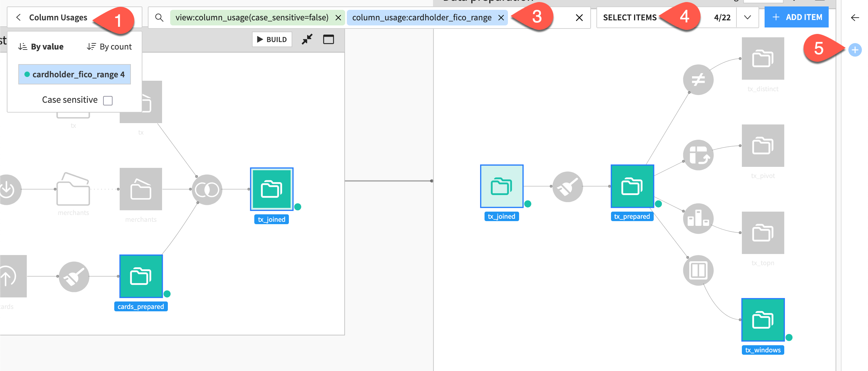This screenshot has height=371, width=868.
Task: Collapse the panel using the top-right arrow
Action: coord(855,18)
